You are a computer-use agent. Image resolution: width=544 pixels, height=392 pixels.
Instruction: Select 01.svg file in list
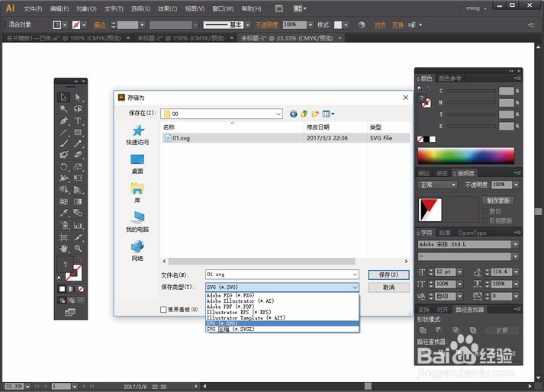286,138
